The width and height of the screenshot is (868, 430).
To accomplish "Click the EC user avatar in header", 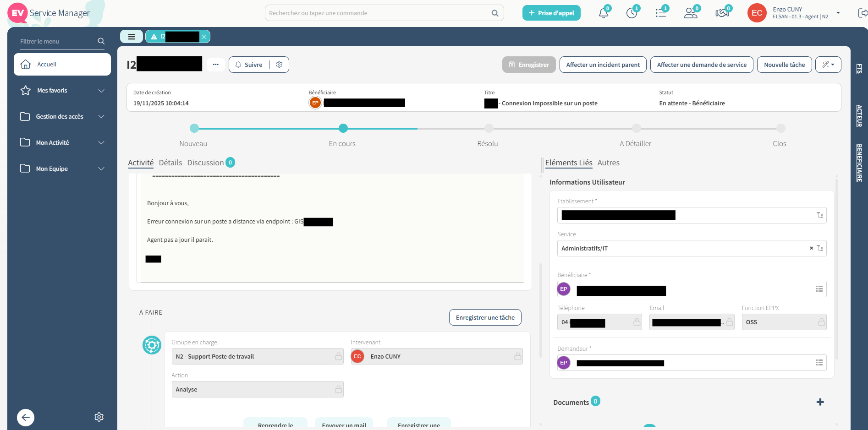I will click(757, 13).
